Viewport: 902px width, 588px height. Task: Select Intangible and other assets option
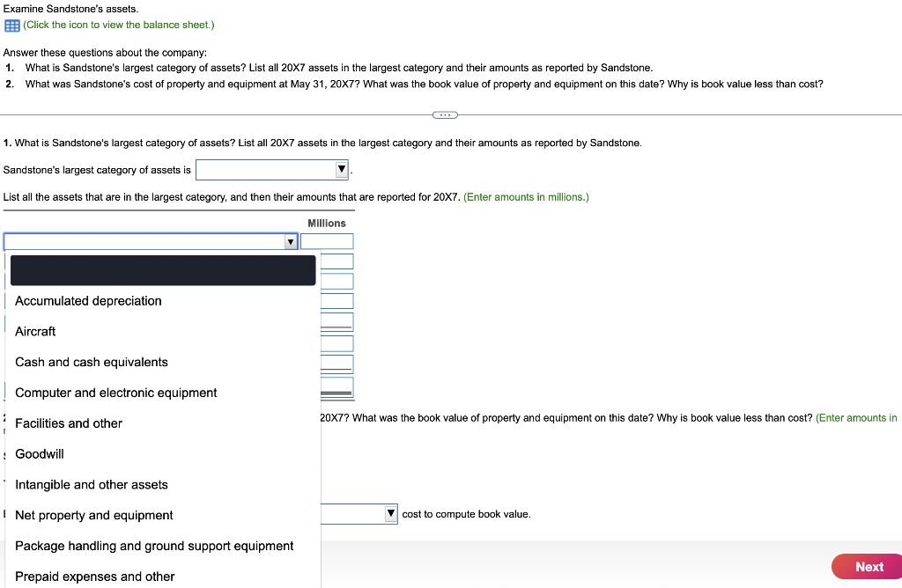click(163, 484)
